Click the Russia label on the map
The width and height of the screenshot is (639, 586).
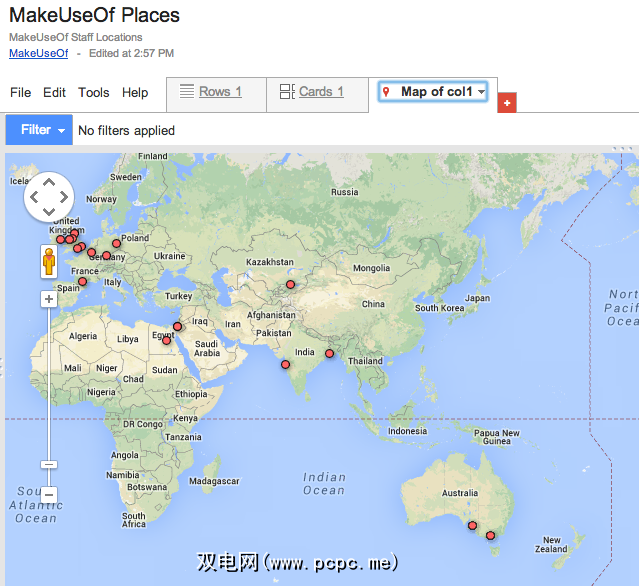coord(345,192)
